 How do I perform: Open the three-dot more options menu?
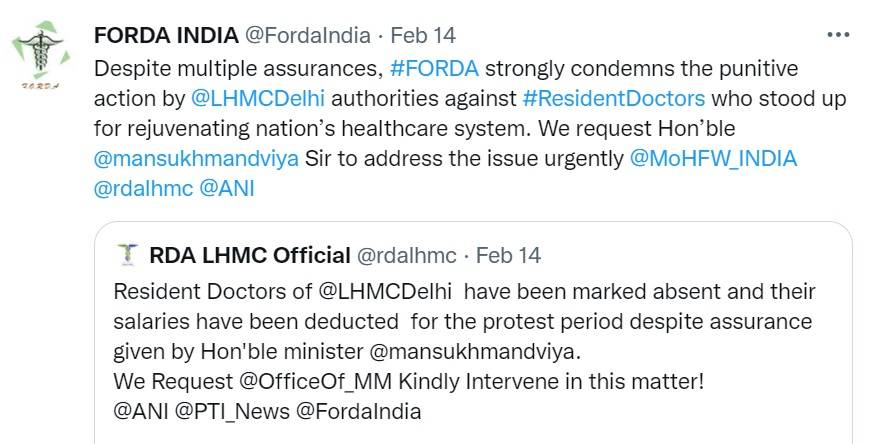[837, 35]
